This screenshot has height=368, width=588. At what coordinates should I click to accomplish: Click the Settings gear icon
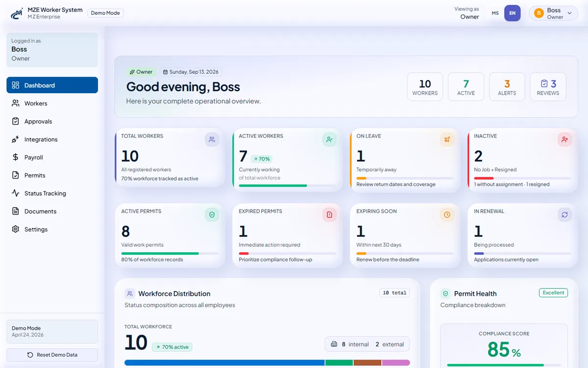click(16, 229)
